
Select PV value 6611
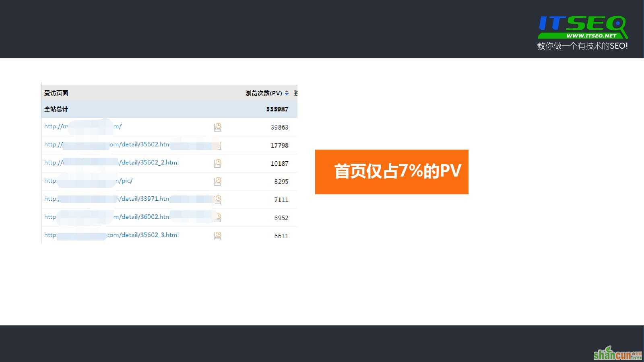point(281,236)
